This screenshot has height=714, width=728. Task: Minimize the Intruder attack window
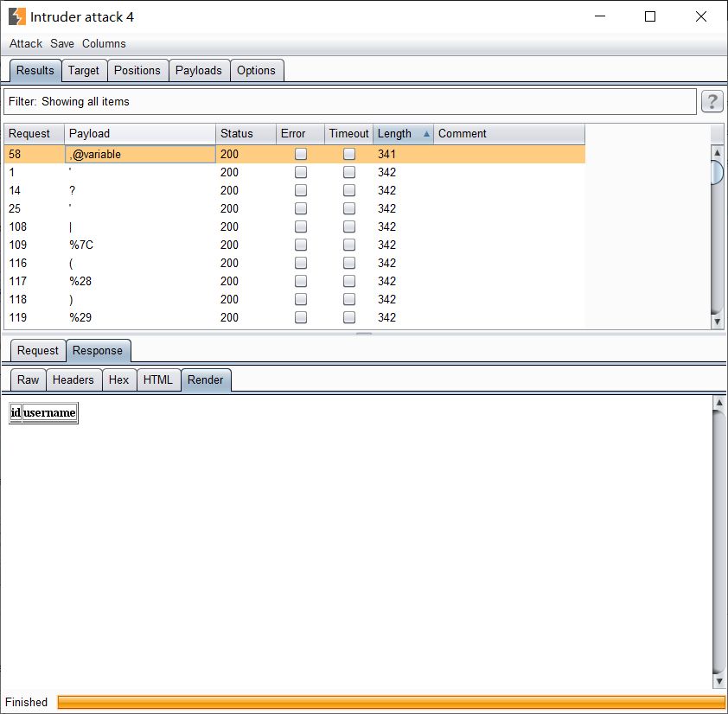(x=600, y=16)
